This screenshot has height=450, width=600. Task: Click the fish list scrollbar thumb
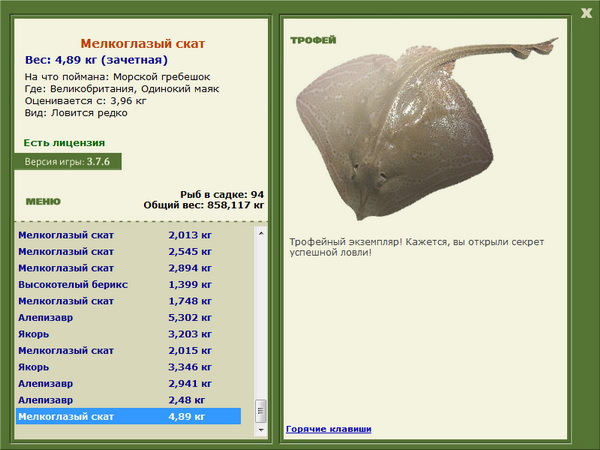point(261,411)
